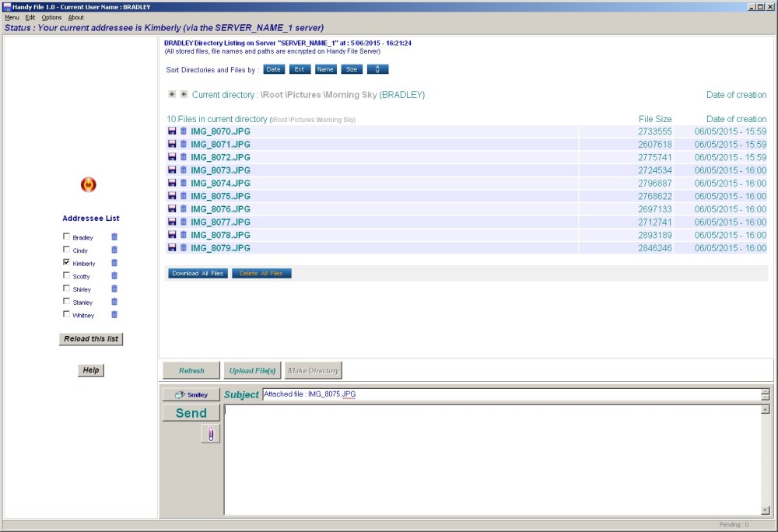The height and width of the screenshot is (532, 778).
Task: Delete IMG_8071.JPG using its trash icon
Action: pyautogui.click(x=184, y=144)
